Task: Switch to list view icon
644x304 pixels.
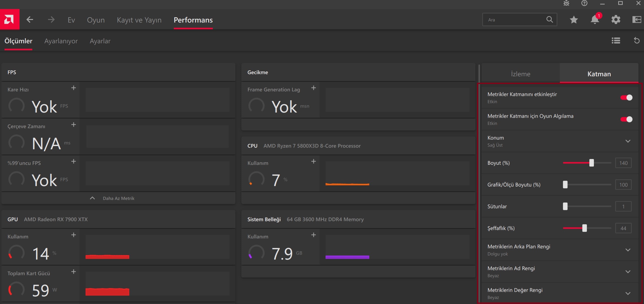Action: tap(616, 40)
